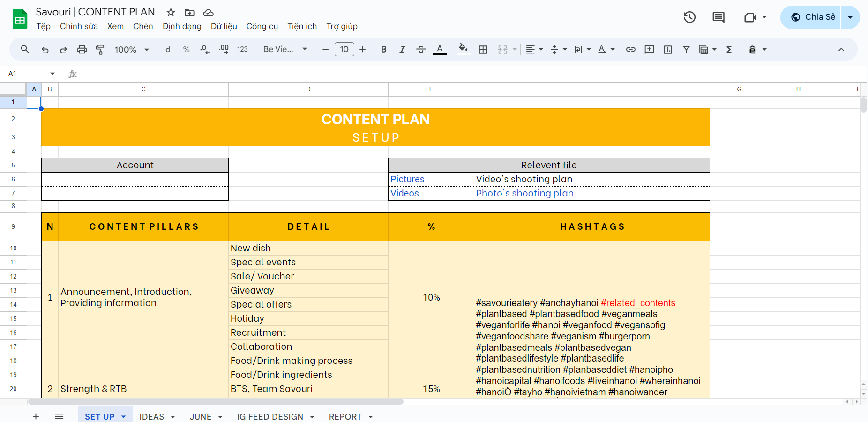868x422 pixels.
Task: Undo the last action
Action: click(x=45, y=49)
